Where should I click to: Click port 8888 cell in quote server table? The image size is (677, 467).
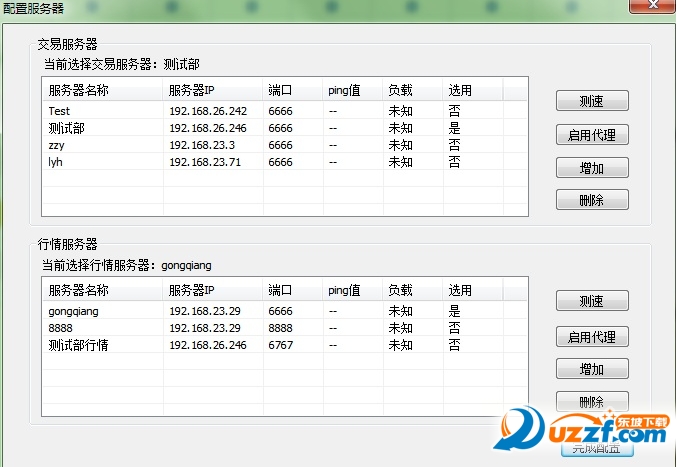click(x=281, y=328)
